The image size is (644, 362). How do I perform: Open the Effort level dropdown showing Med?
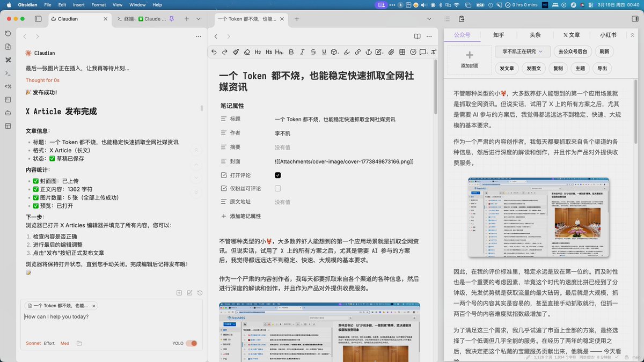click(64, 343)
